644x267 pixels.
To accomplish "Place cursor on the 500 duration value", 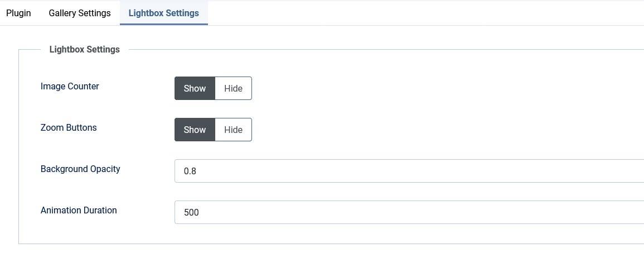I will [191, 213].
